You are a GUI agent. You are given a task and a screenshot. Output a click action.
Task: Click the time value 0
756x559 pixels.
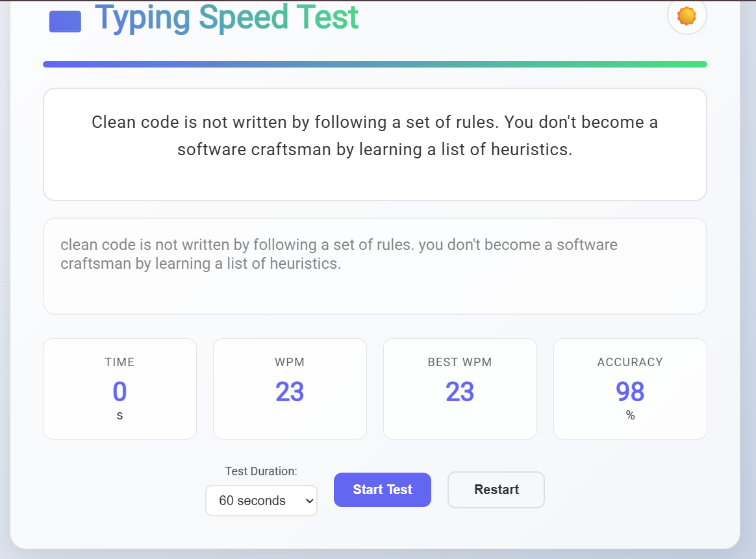(120, 391)
